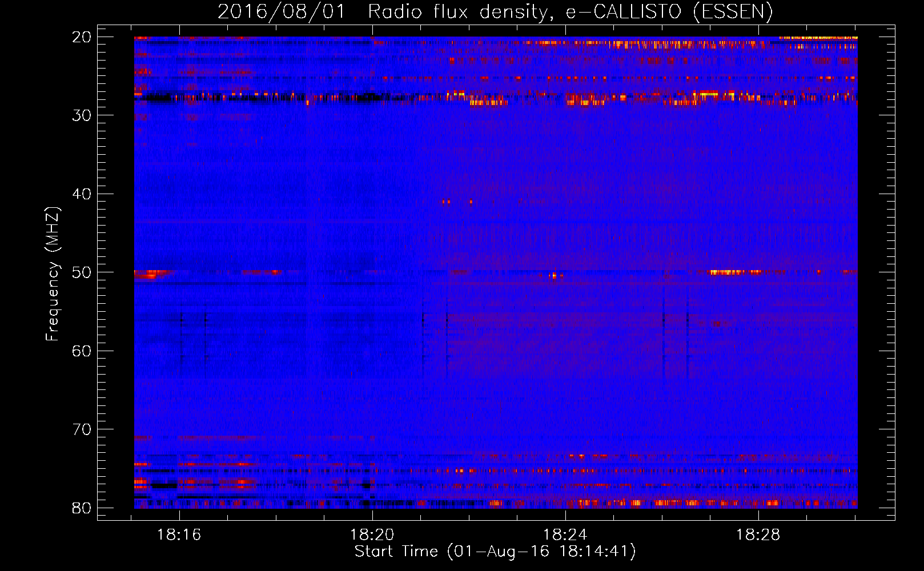Click the '70' frequency tick label
Image resolution: width=924 pixels, height=571 pixels.
coord(82,429)
